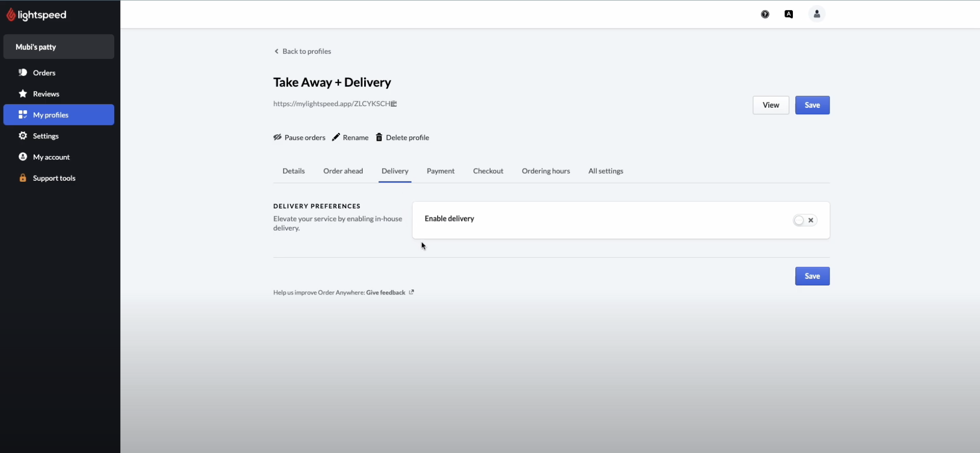Image resolution: width=980 pixels, height=453 pixels.
Task: Go back to profiles via the chevron
Action: 276,51
